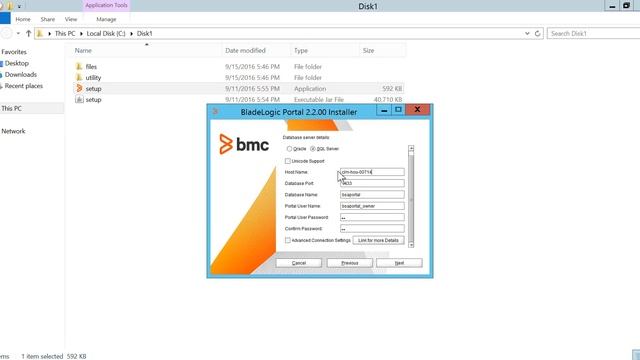Open Desktop in the navigation pane
The height and width of the screenshot is (360, 640).
[17, 63]
